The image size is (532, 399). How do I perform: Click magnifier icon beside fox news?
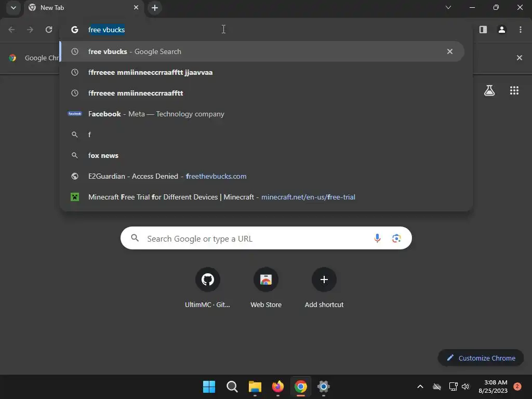(75, 155)
